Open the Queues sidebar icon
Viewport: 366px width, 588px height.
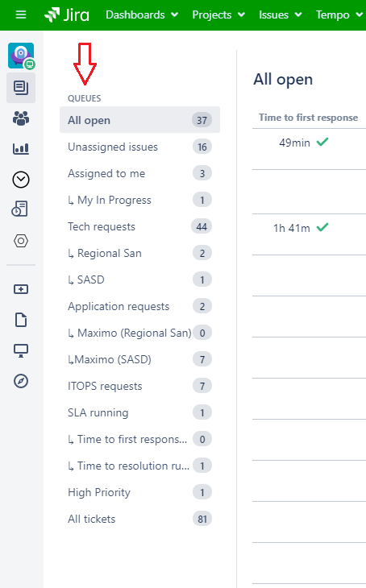[21, 88]
